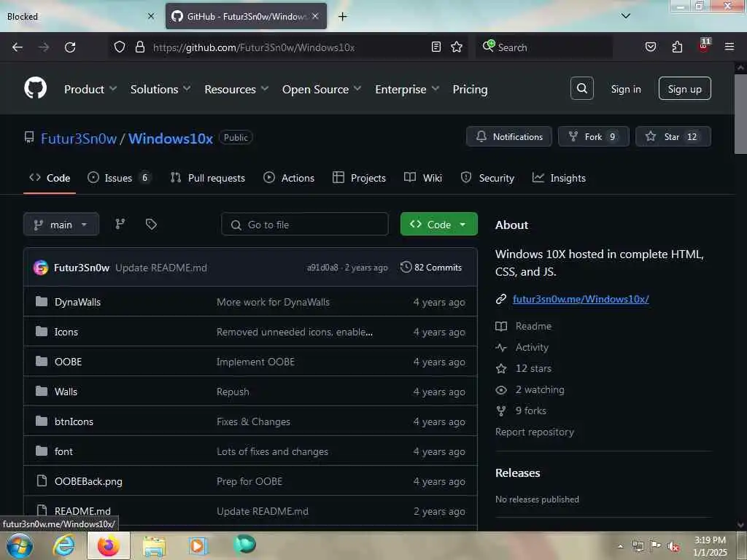The image size is (747, 560).
Task: Bookmark this page with star icon
Action: tap(457, 47)
